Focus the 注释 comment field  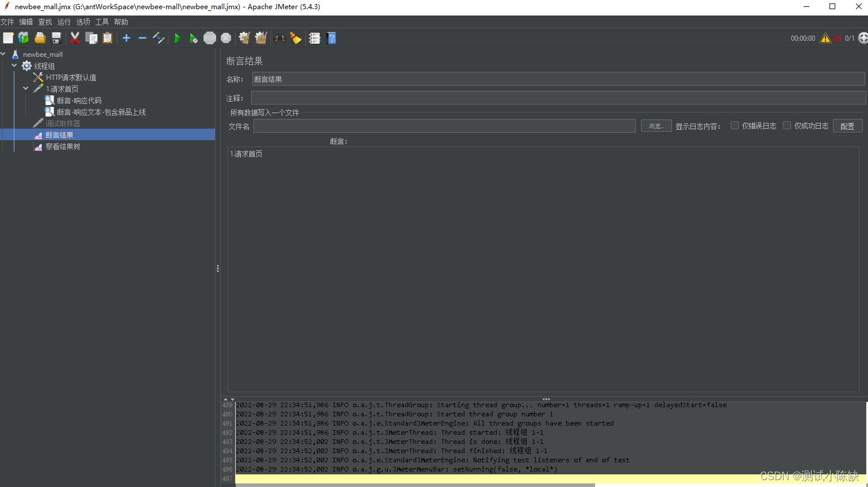(x=558, y=98)
